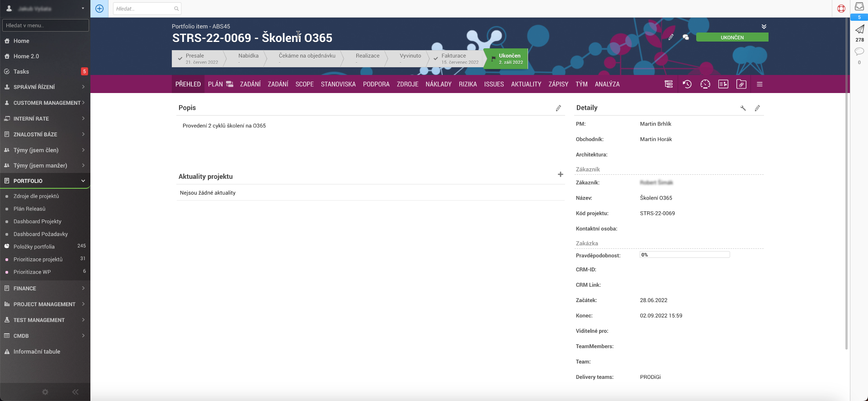Click the blue plus add button in top bar
The width and height of the screenshot is (868, 401).
coord(99,9)
